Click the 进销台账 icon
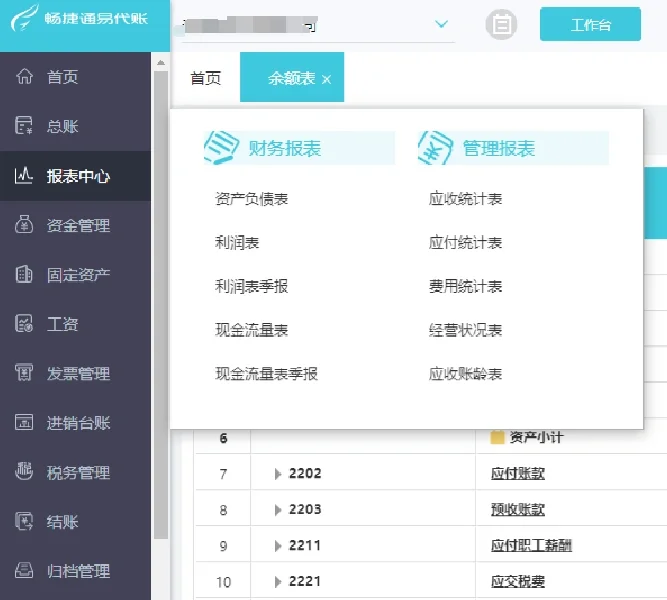 (x=24, y=422)
